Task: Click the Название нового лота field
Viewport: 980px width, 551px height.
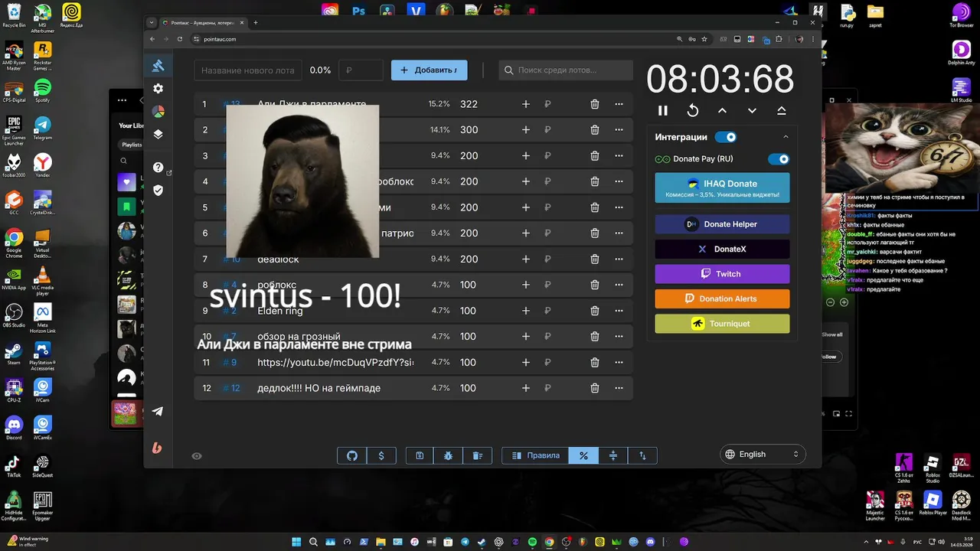Action: pyautogui.click(x=247, y=70)
